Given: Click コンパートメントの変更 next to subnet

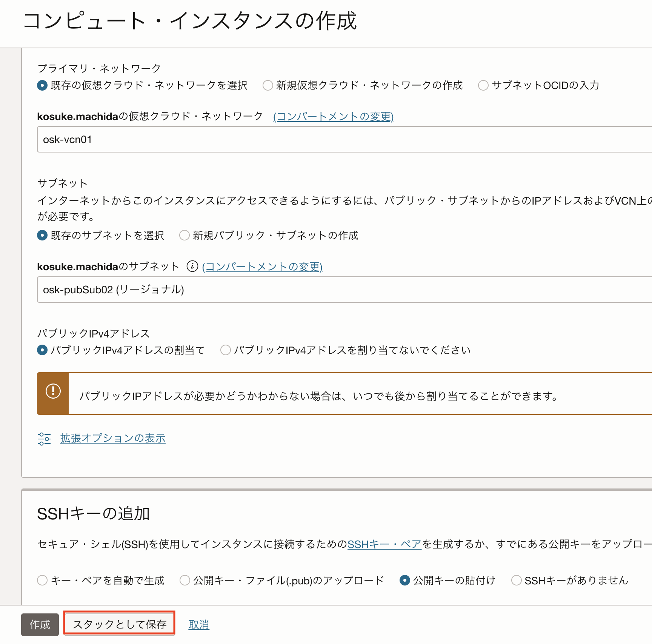Looking at the screenshot, I should (263, 267).
